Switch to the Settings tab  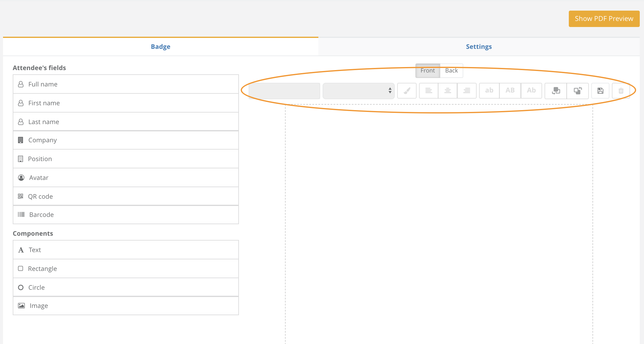(479, 47)
